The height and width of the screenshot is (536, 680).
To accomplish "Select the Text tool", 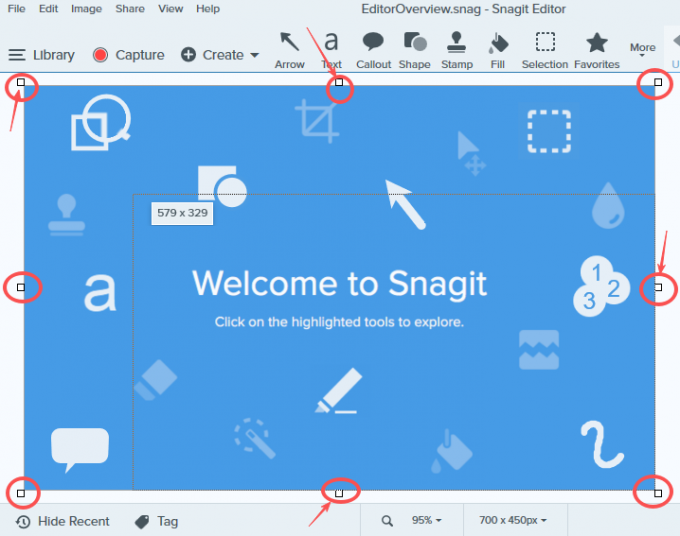I will coord(331,49).
